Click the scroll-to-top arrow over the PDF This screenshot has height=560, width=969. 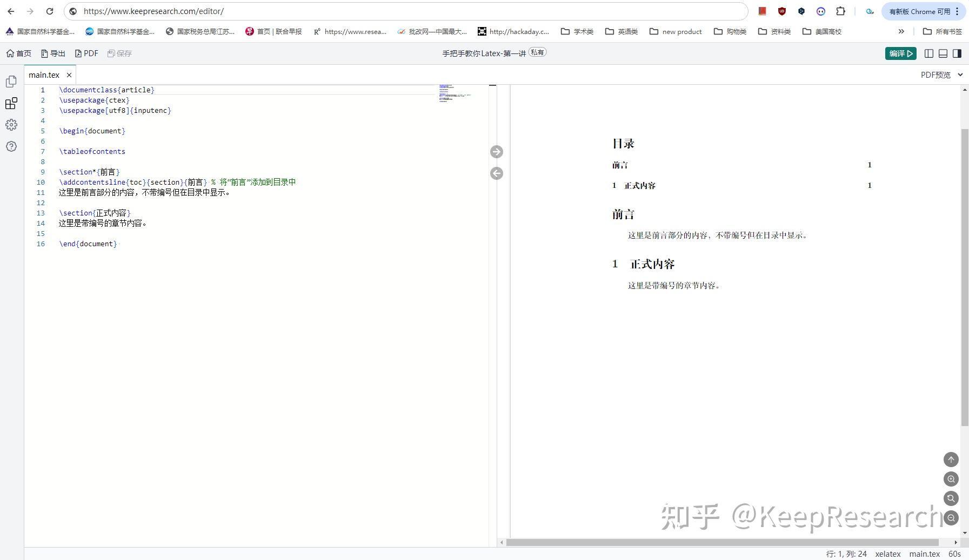click(951, 460)
